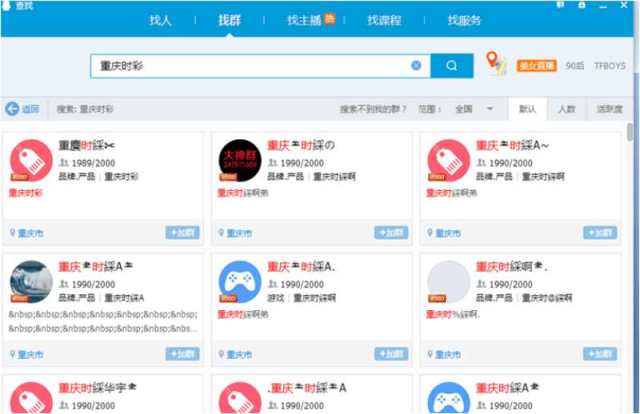
Task: Join the 重庆时綵A~ group with 加群
Action: pyautogui.click(x=600, y=233)
